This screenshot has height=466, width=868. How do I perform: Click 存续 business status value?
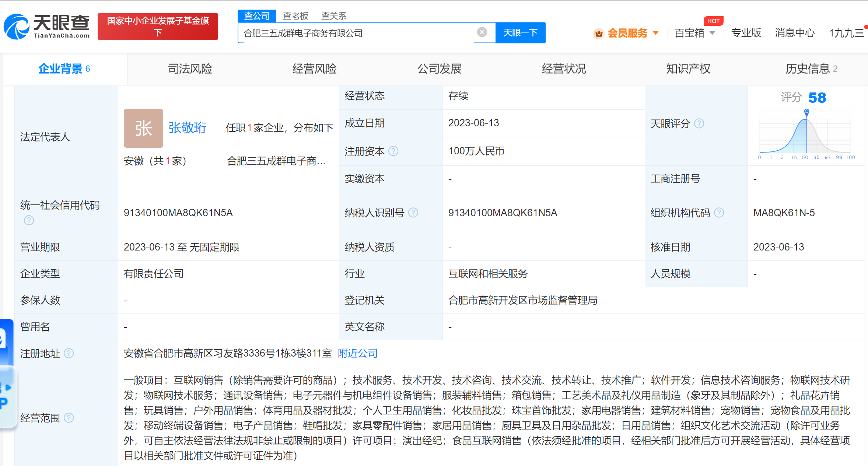tap(458, 96)
